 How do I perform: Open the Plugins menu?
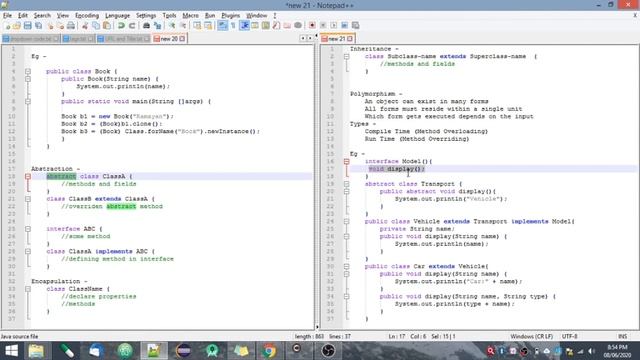coord(231,16)
